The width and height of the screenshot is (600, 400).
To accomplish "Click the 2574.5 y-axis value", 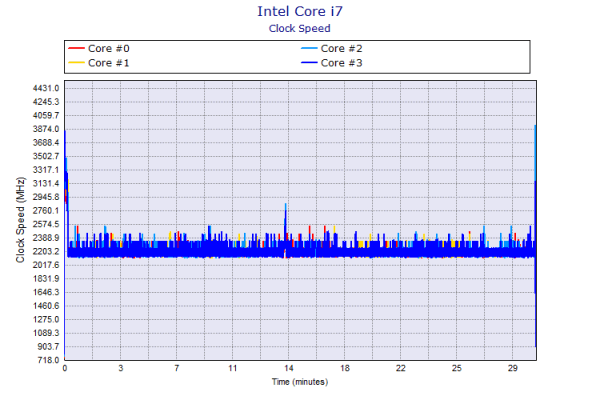I will (46, 224).
